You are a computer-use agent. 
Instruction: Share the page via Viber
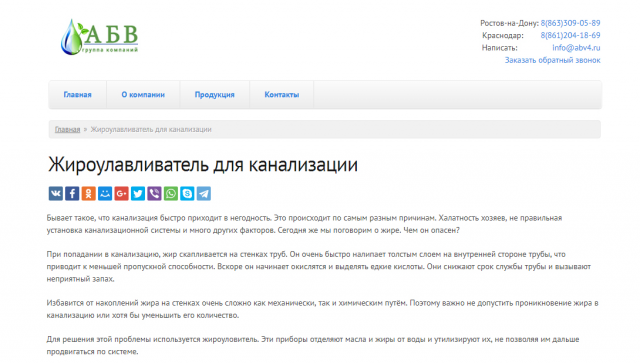click(x=154, y=194)
